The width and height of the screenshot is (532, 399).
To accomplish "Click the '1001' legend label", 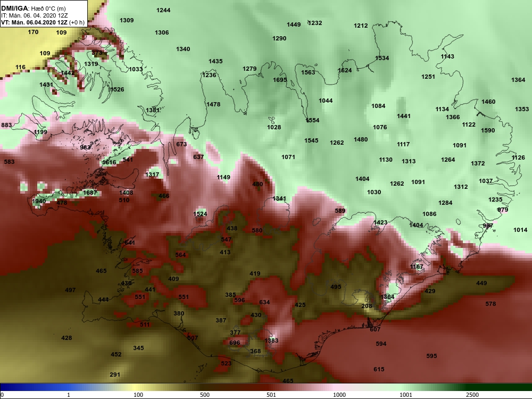I will 406,395.
